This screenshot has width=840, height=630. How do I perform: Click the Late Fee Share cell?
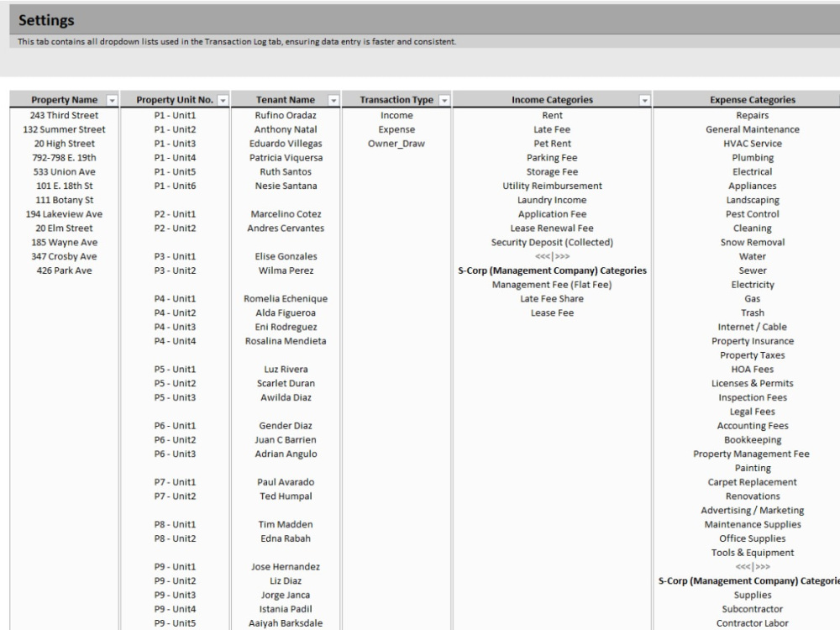click(552, 298)
